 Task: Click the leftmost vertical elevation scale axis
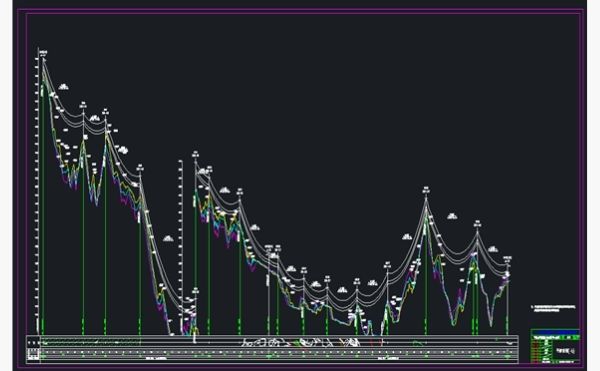click(x=38, y=191)
